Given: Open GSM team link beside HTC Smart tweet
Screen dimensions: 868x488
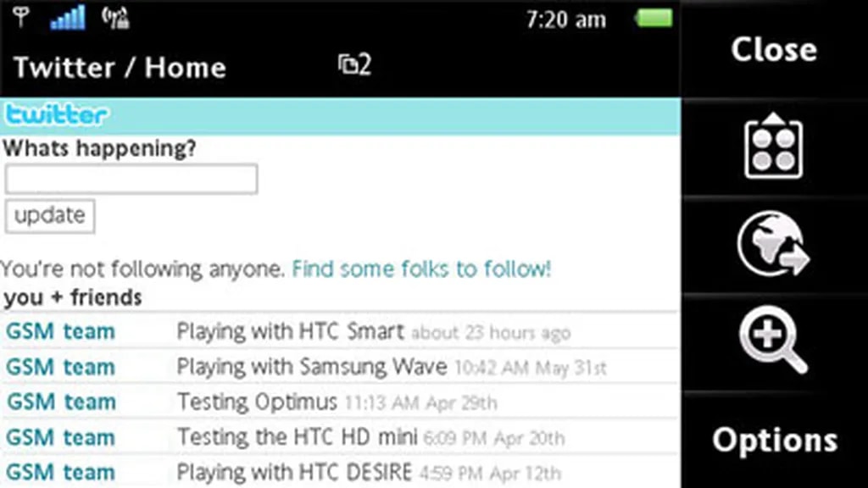Looking at the screenshot, I should tap(60, 331).
